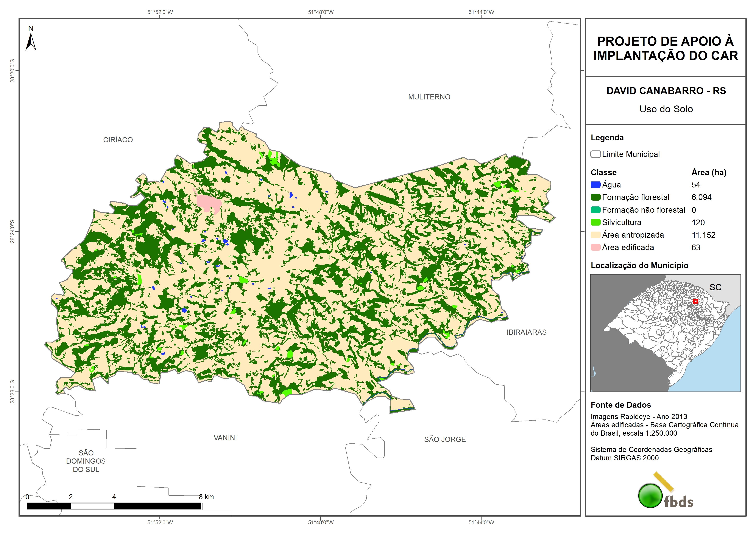Click the Água blue legend swatch
756x534 pixels.
coord(595,185)
